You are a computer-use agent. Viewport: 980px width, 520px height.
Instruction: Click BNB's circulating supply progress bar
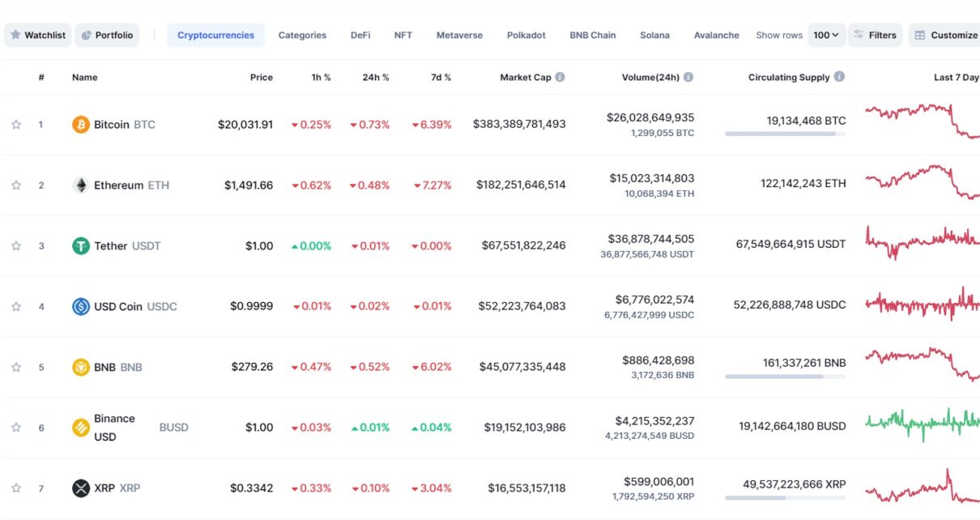(x=786, y=377)
